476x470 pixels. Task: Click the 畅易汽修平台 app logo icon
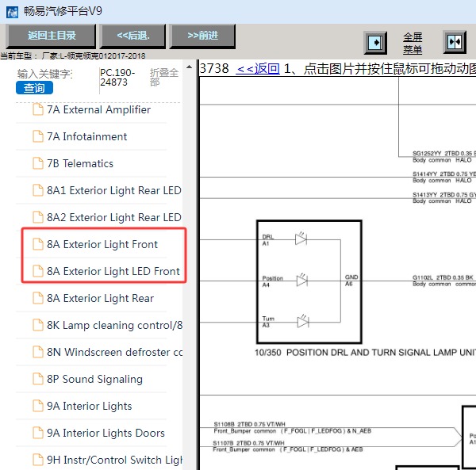coord(12,13)
